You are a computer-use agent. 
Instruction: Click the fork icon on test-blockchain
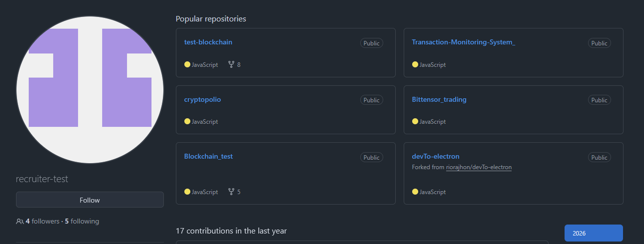tap(231, 64)
